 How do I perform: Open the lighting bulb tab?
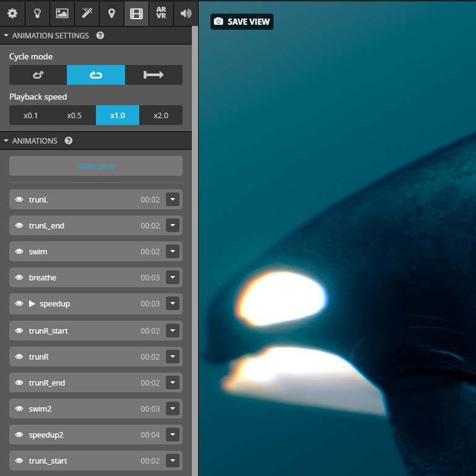pyautogui.click(x=37, y=13)
